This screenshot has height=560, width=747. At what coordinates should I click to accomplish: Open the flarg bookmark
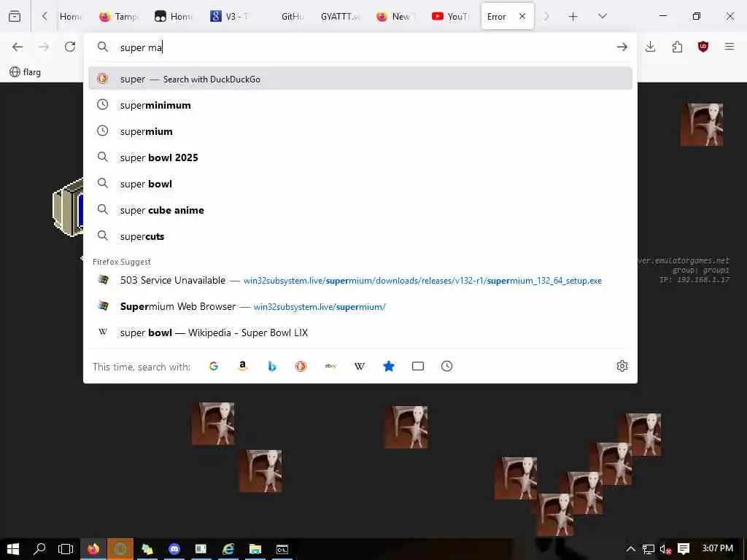[26, 72]
